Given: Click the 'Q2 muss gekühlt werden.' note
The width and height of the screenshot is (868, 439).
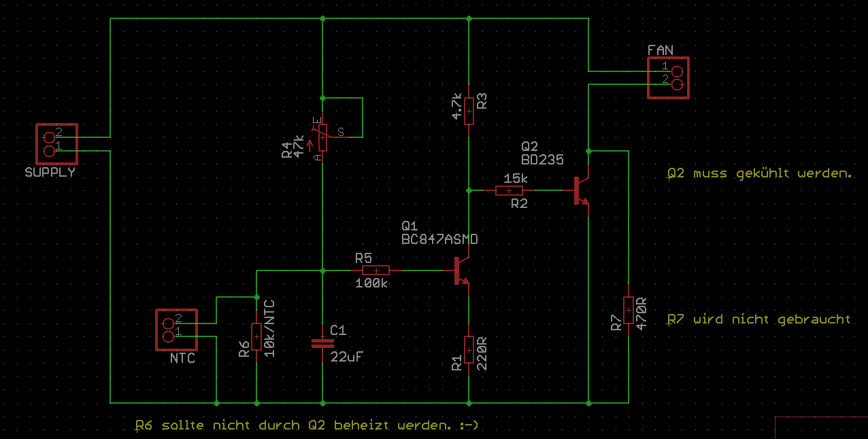Looking at the screenshot, I should point(759,174).
